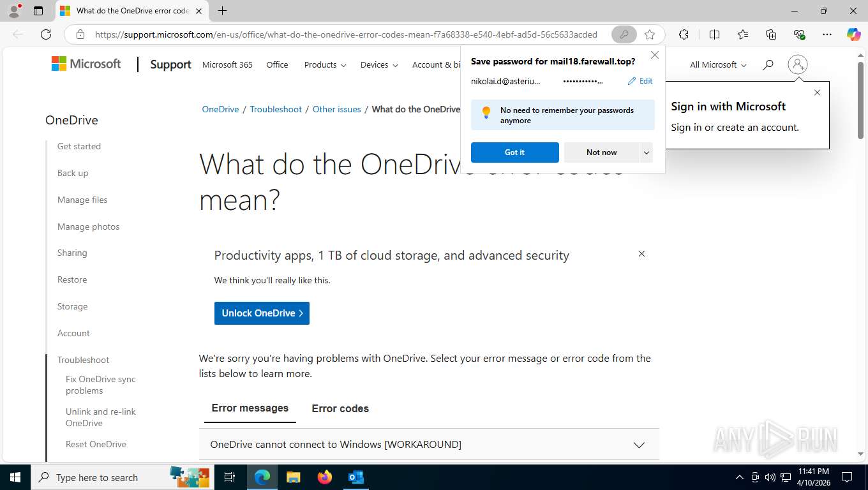The image size is (868, 490).
Task: Open File Explorer from the taskbar
Action: [294, 477]
